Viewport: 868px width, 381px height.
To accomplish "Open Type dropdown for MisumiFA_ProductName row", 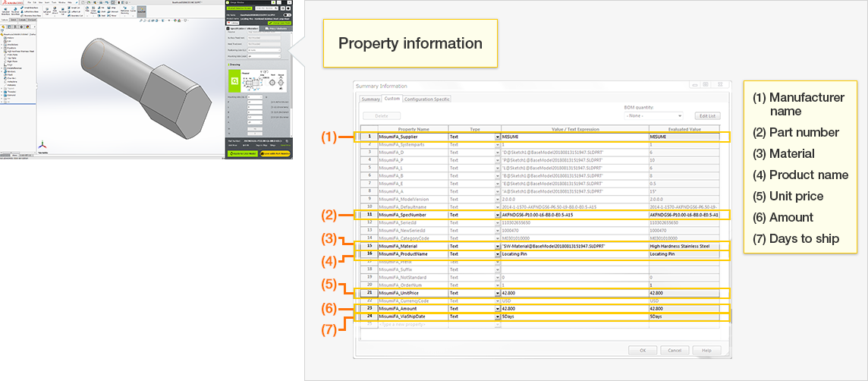I will tap(498, 253).
